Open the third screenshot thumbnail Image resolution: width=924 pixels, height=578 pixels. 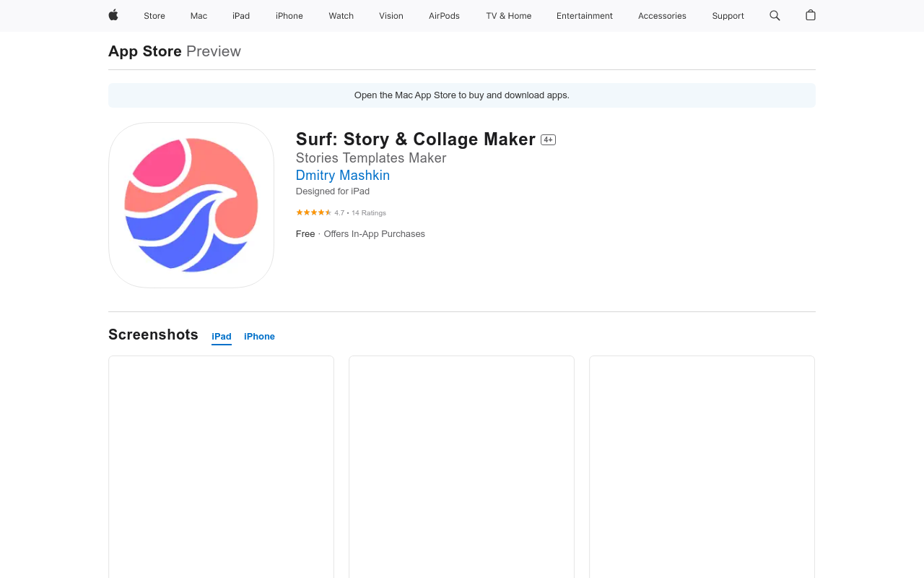[702, 467]
